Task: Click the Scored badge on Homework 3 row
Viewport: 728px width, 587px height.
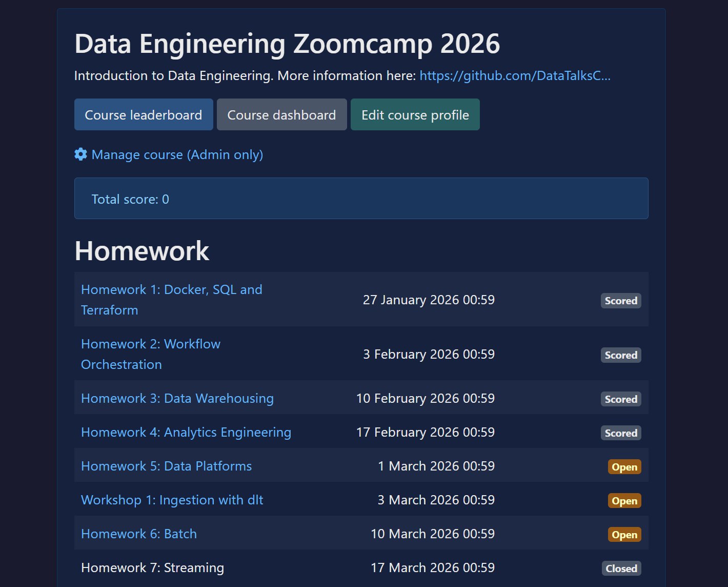Action: tap(621, 399)
